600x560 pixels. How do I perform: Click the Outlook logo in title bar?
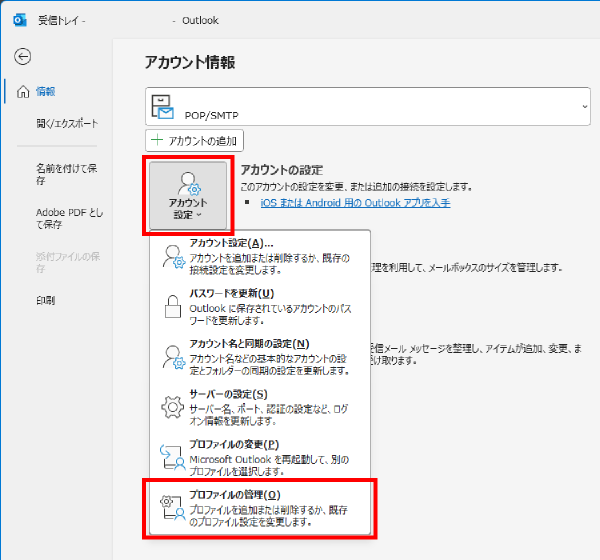click(x=20, y=20)
